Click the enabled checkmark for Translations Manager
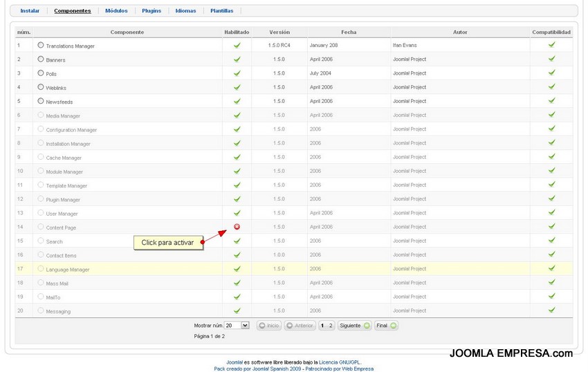 tap(237, 45)
